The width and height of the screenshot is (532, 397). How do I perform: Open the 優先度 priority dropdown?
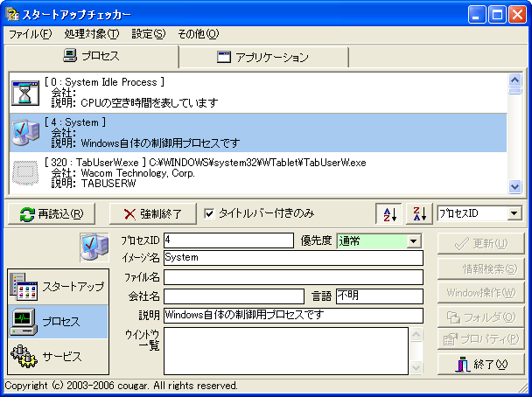point(413,241)
